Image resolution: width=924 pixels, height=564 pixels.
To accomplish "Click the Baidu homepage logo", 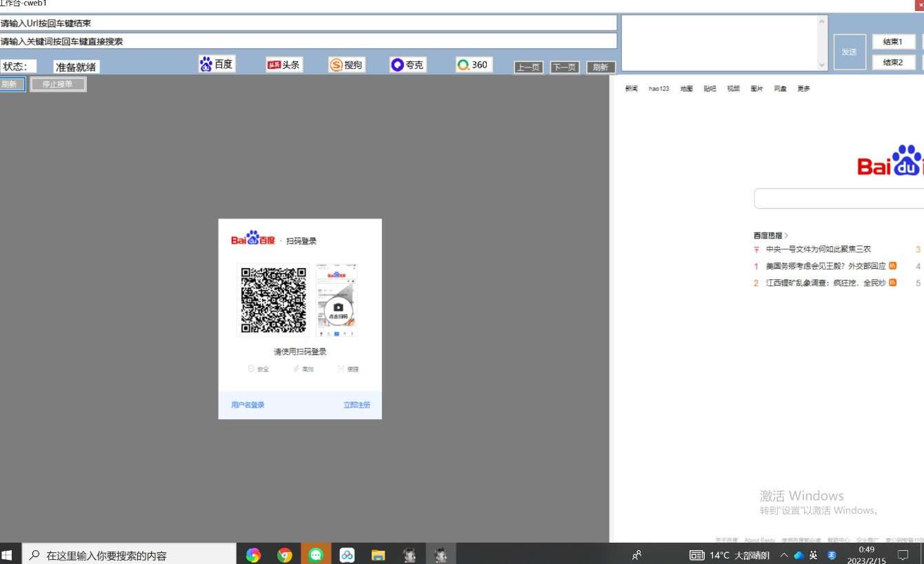I will pyautogui.click(x=890, y=160).
